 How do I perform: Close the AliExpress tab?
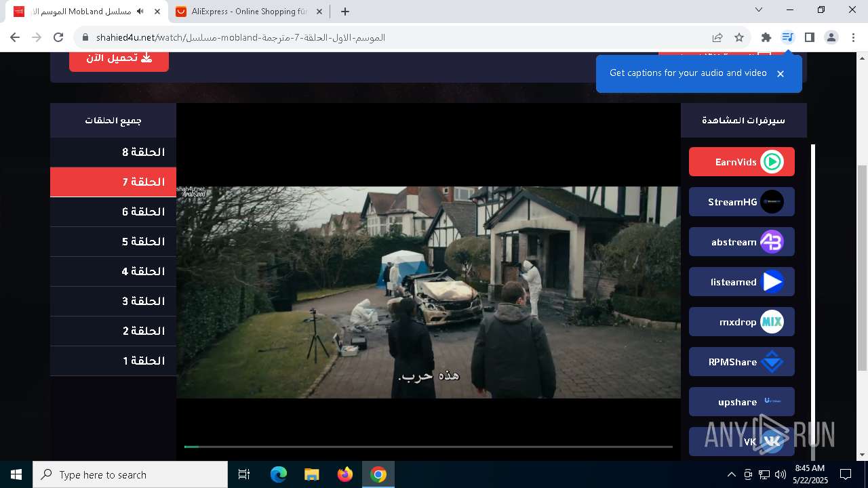319,12
